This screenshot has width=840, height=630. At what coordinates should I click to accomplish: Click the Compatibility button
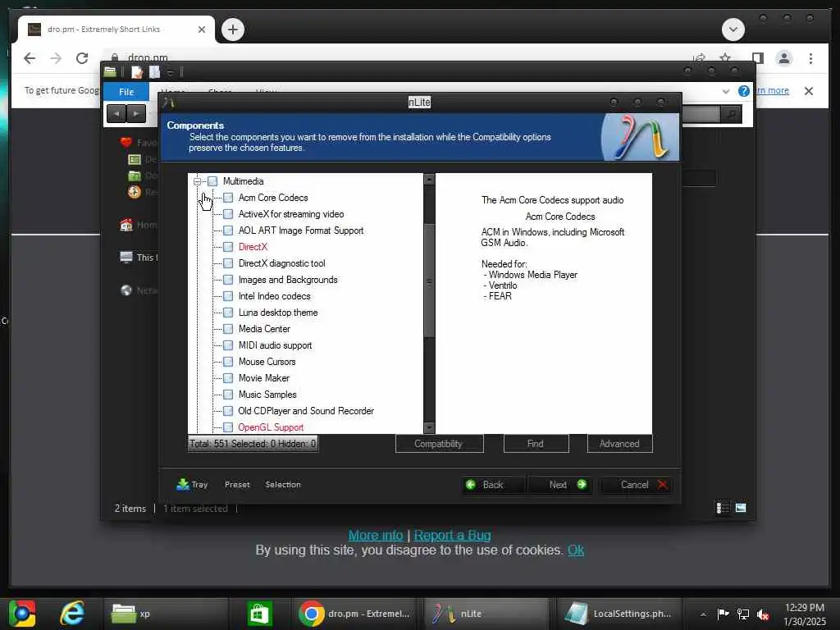[x=440, y=444]
